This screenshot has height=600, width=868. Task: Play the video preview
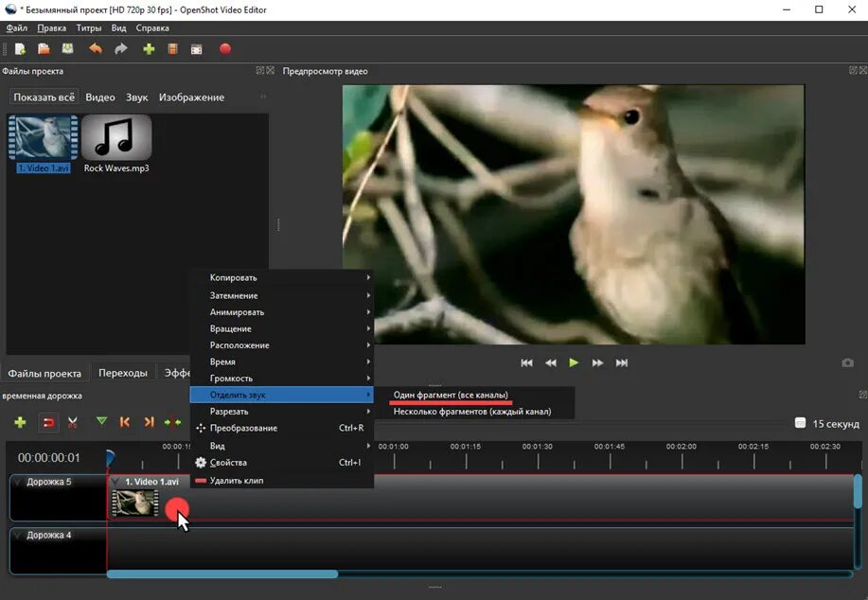pyautogui.click(x=574, y=362)
